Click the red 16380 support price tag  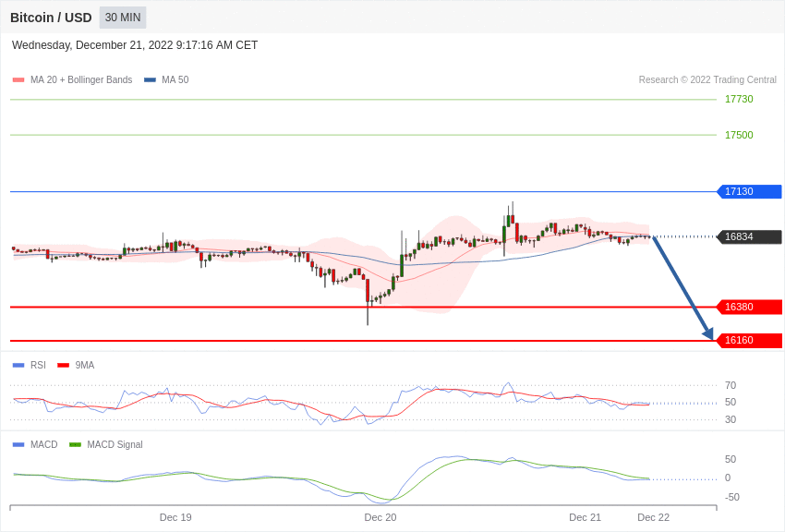(750, 307)
